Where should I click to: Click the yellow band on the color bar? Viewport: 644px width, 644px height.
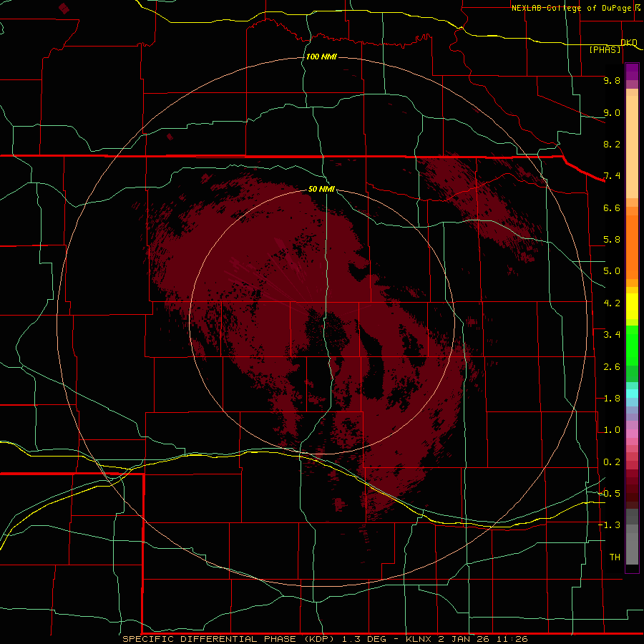[632, 306]
